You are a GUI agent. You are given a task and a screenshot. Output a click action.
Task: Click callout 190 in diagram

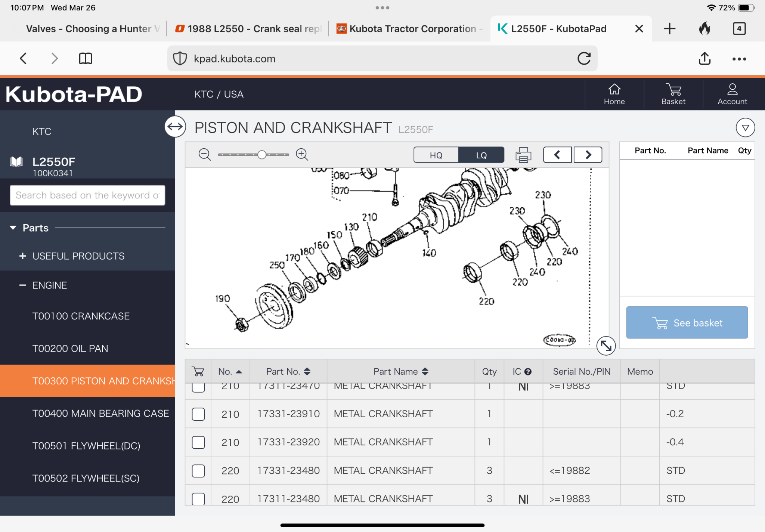(223, 299)
